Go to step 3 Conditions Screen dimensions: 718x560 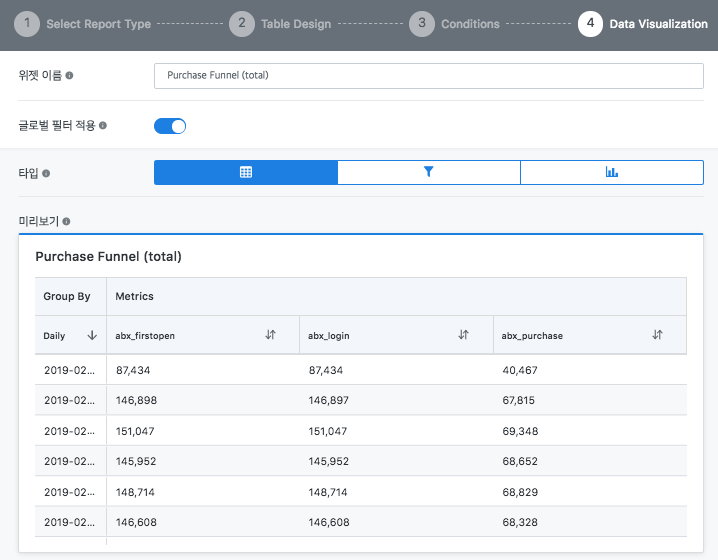(x=454, y=24)
